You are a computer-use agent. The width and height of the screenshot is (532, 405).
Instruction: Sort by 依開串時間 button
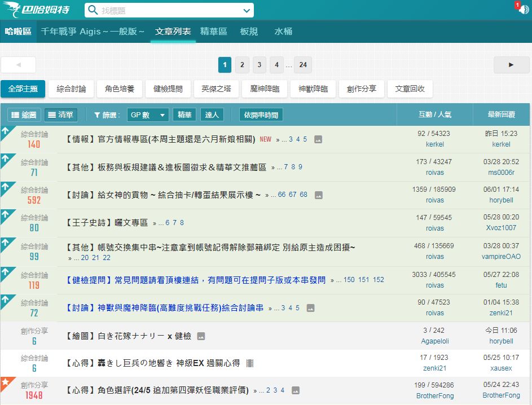point(261,115)
